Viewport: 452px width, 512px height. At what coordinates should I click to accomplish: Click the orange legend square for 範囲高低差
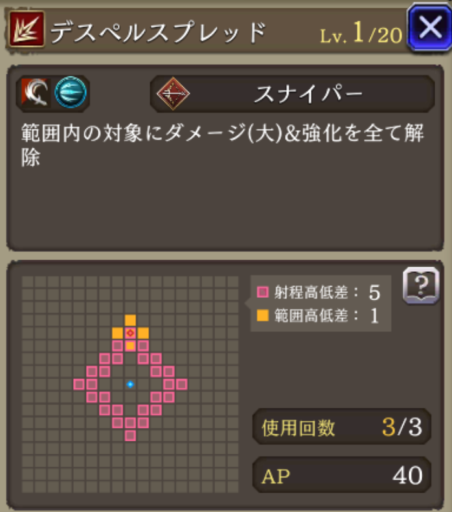tap(263, 315)
